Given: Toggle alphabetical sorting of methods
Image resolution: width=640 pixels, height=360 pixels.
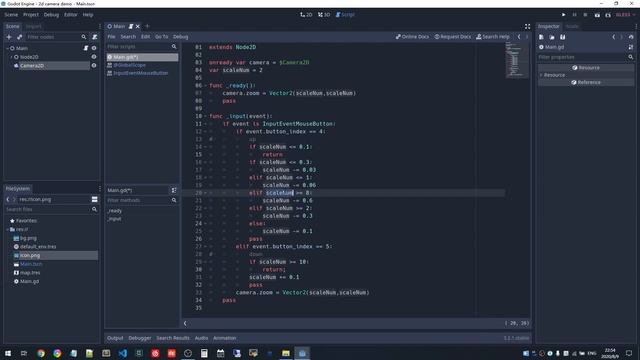Looking at the screenshot, I should click(x=174, y=190).
